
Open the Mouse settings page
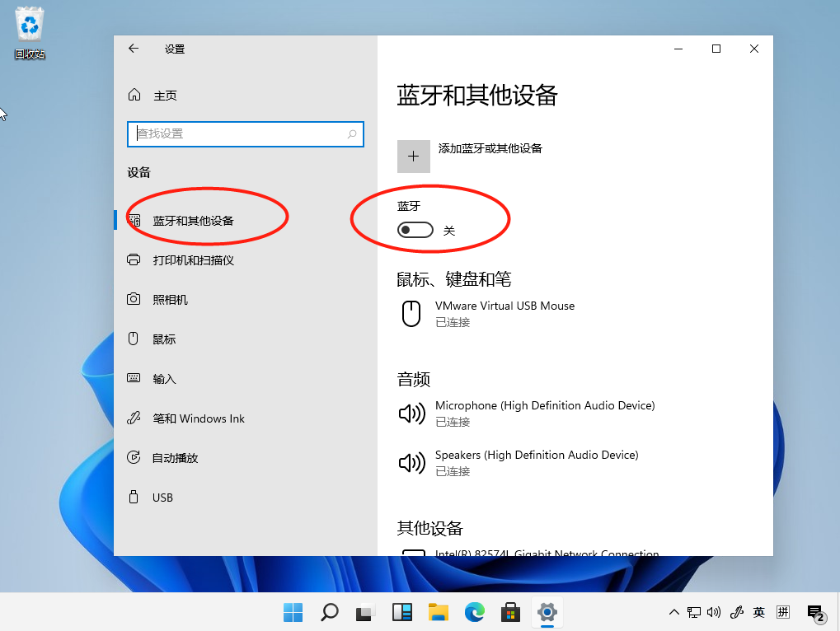click(x=164, y=339)
